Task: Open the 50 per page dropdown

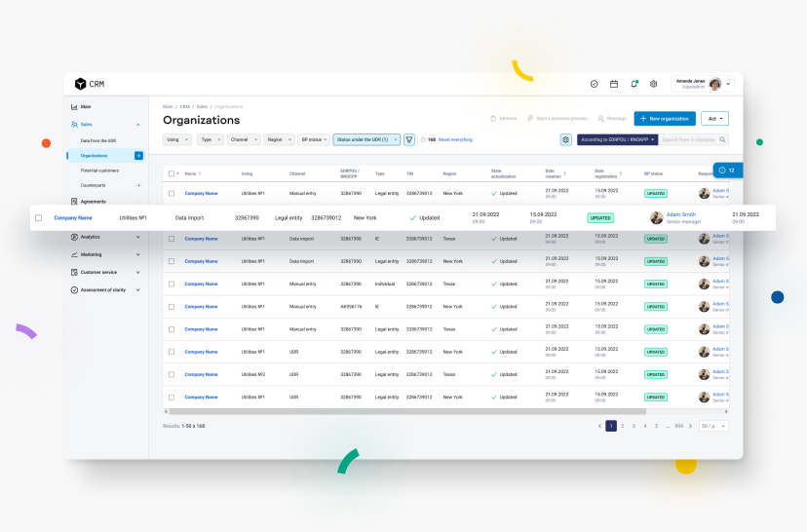Action: tap(712, 426)
